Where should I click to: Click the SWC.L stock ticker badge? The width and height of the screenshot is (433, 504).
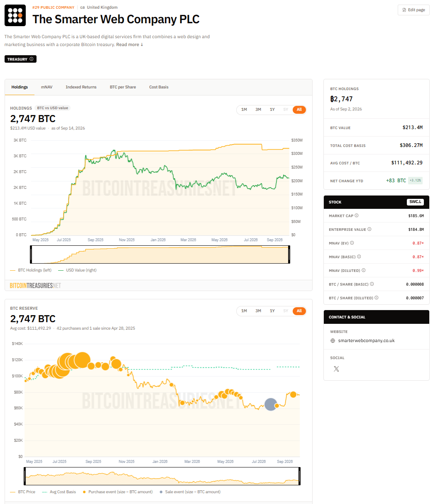pyautogui.click(x=416, y=202)
